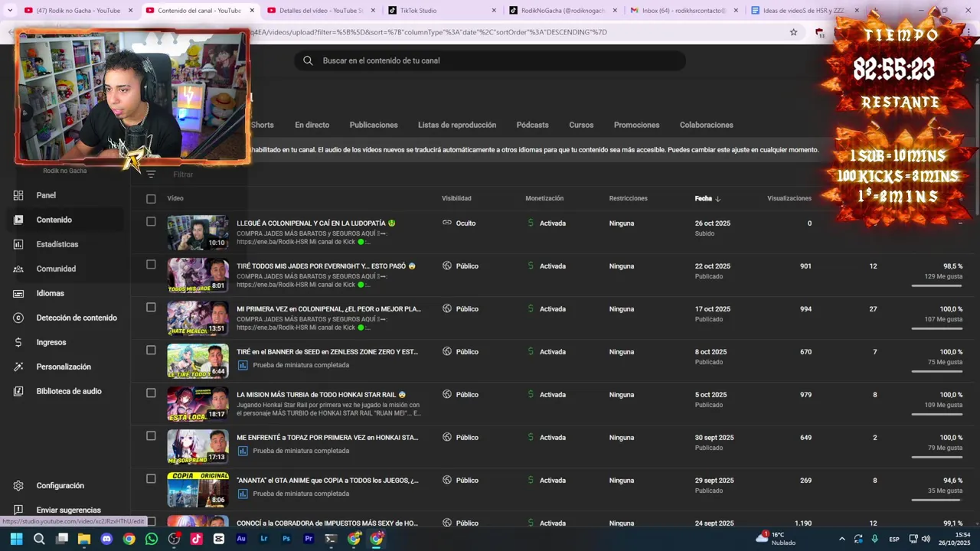This screenshot has height=551, width=980.
Task: Bookmark this page with the star icon
Action: (x=793, y=32)
